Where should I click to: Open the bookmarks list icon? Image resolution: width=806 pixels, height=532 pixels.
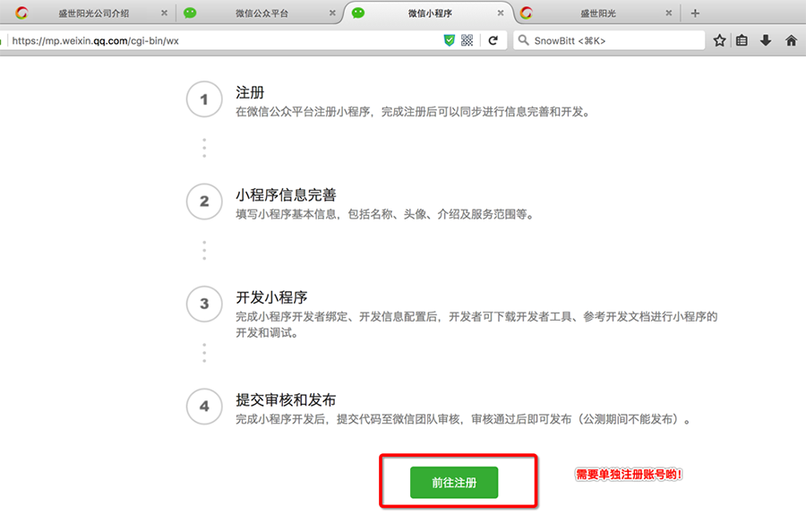pyautogui.click(x=742, y=40)
